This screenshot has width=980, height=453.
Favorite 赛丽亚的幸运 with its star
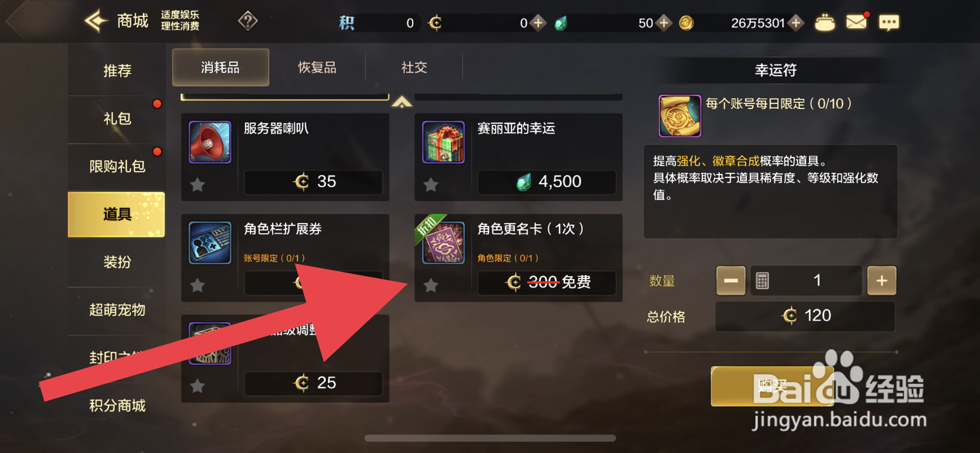[431, 185]
